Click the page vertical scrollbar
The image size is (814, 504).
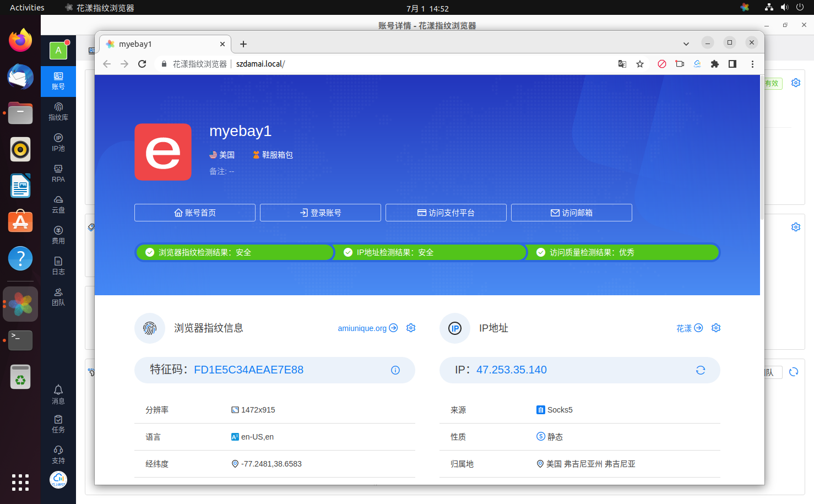pyautogui.click(x=762, y=148)
